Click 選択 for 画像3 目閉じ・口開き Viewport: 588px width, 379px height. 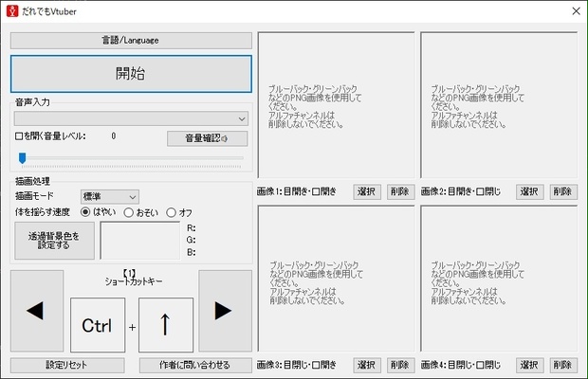tap(367, 365)
